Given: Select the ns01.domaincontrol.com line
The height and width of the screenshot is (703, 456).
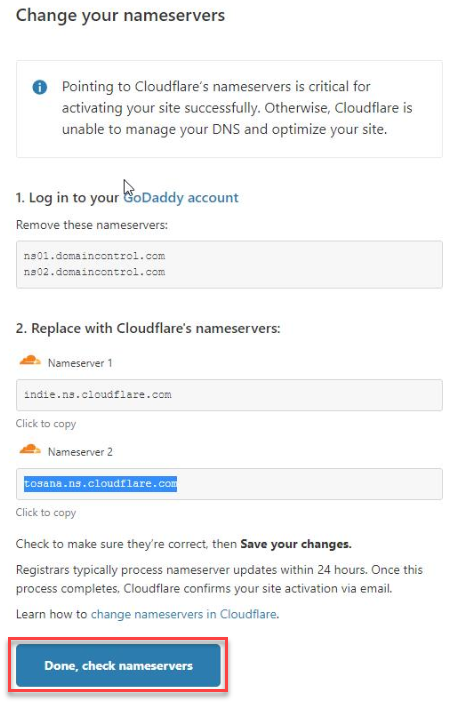Looking at the screenshot, I should click(x=95, y=256).
